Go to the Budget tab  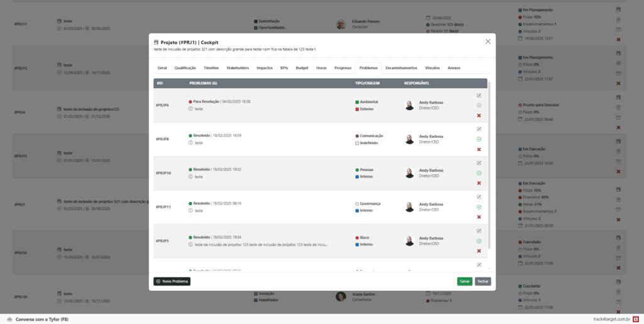coord(302,67)
